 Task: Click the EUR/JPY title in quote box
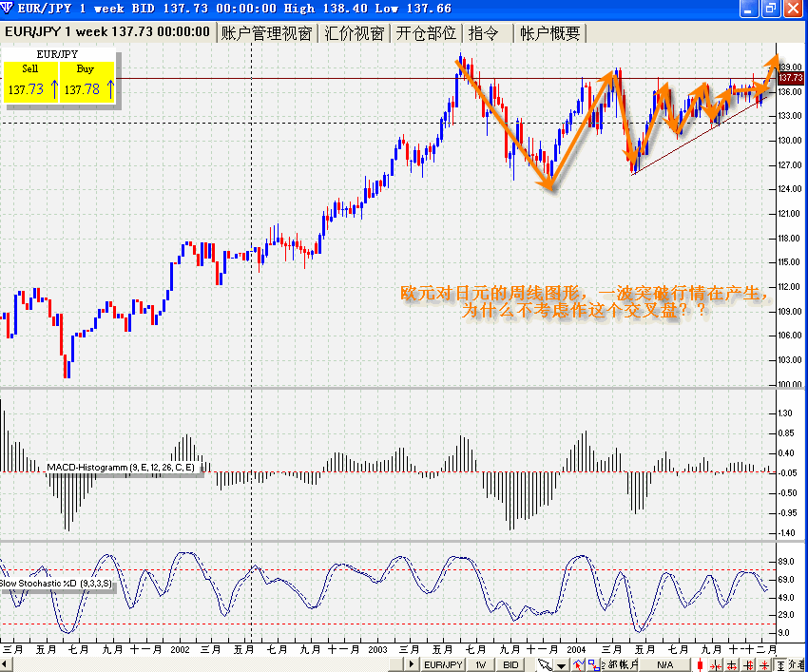coord(57,54)
